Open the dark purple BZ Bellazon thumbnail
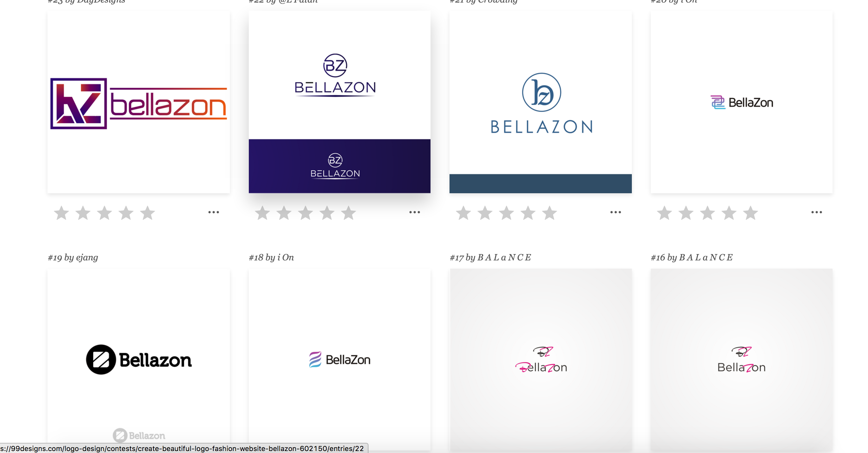 coord(340,102)
